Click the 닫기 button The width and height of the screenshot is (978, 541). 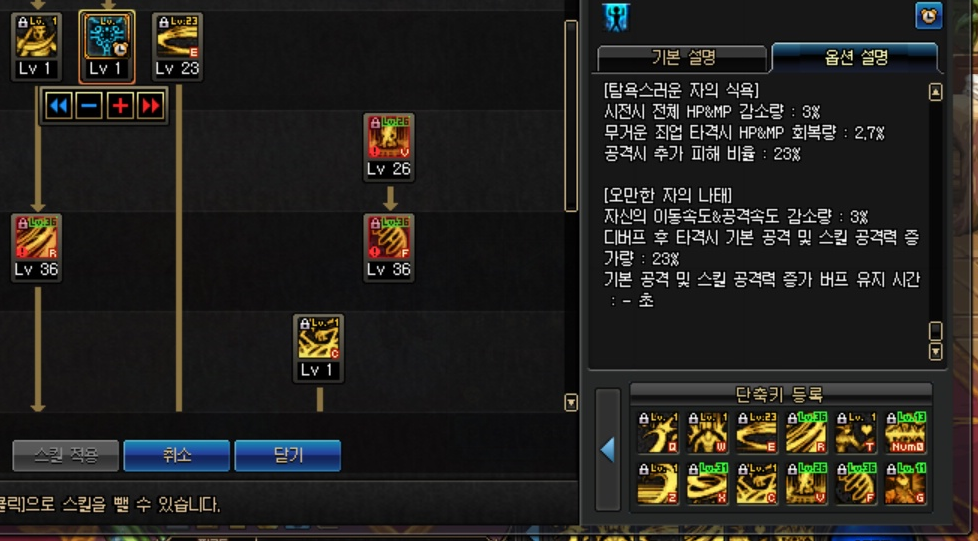coord(288,456)
